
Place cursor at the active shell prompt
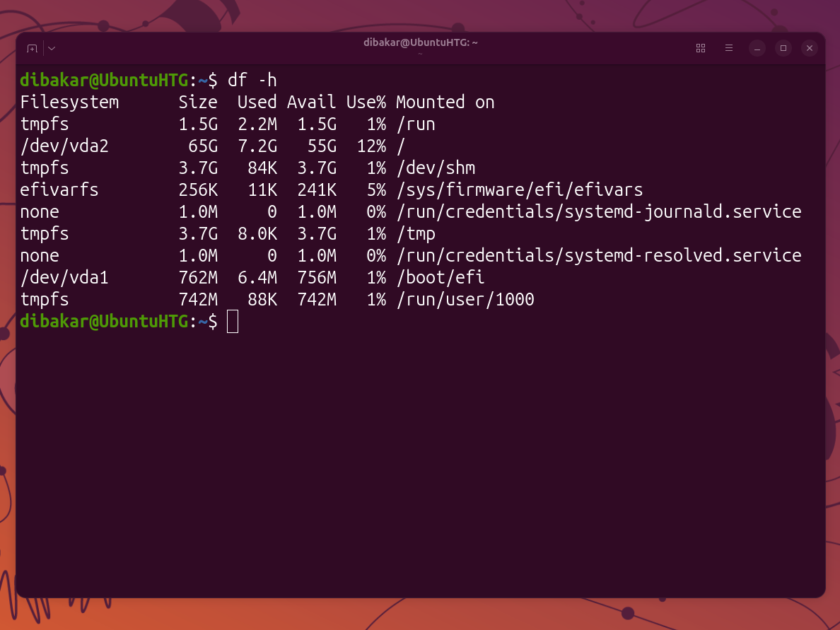pos(233,322)
